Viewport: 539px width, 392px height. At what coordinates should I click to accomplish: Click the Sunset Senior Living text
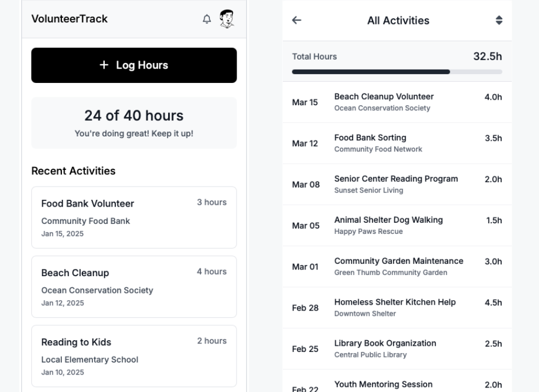pos(369,190)
